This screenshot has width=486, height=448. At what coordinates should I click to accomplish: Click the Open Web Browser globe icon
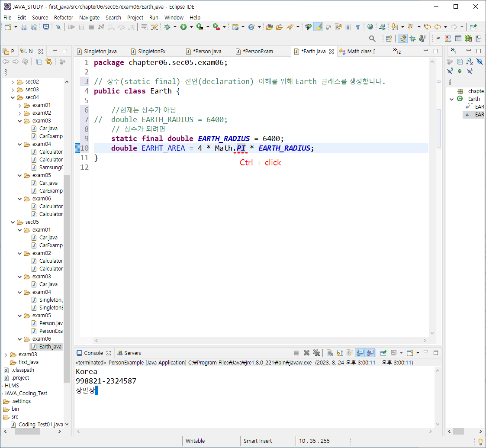coord(370,27)
